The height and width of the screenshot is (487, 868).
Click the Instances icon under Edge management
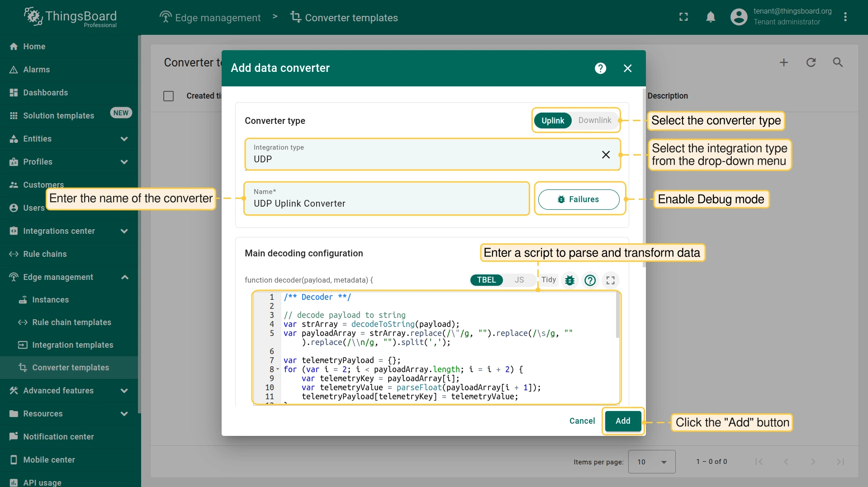pos(23,300)
